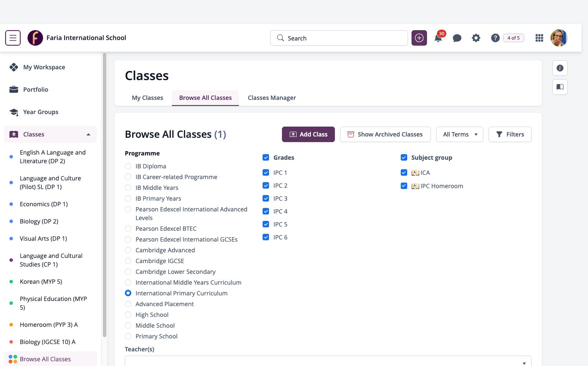Click Show Archived Classes button
The width and height of the screenshot is (588, 366).
point(385,134)
